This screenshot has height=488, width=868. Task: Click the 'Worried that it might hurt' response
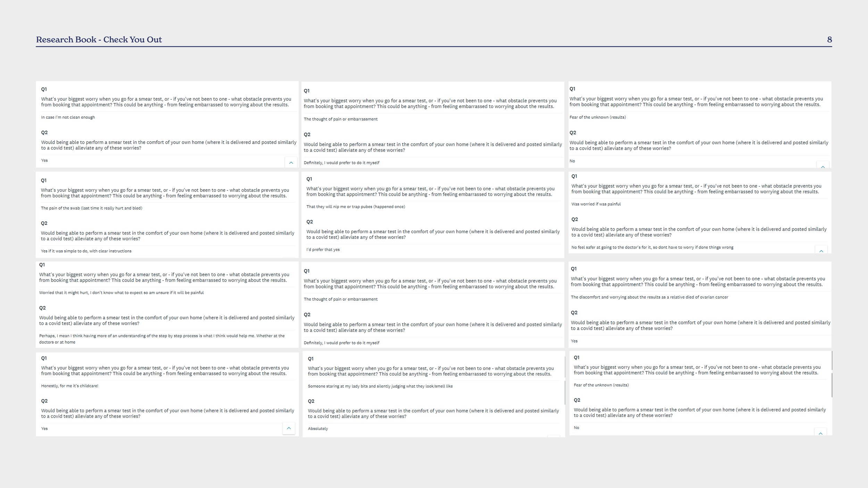[x=122, y=293]
